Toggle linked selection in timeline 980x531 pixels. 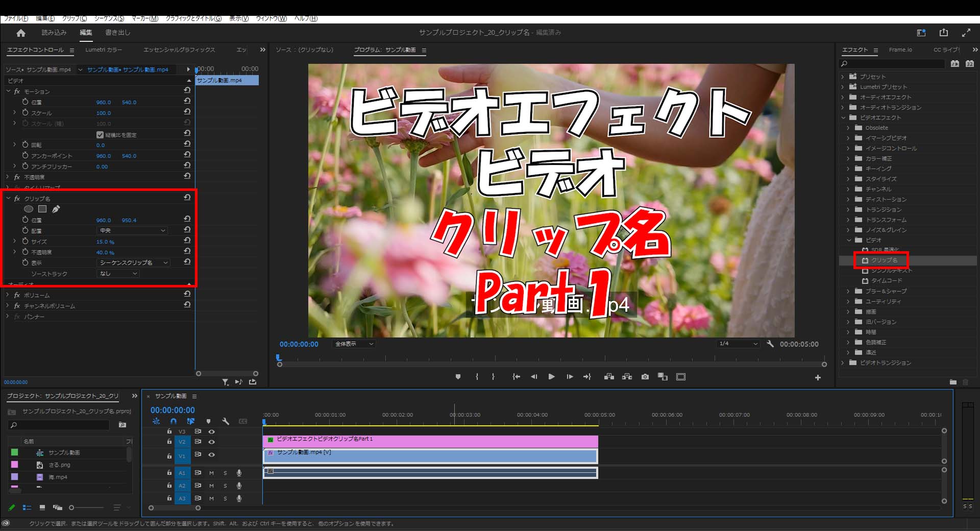pos(191,421)
